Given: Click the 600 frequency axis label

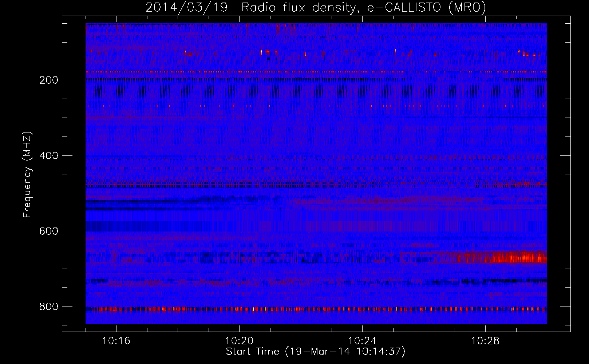Looking at the screenshot, I should click(49, 231).
